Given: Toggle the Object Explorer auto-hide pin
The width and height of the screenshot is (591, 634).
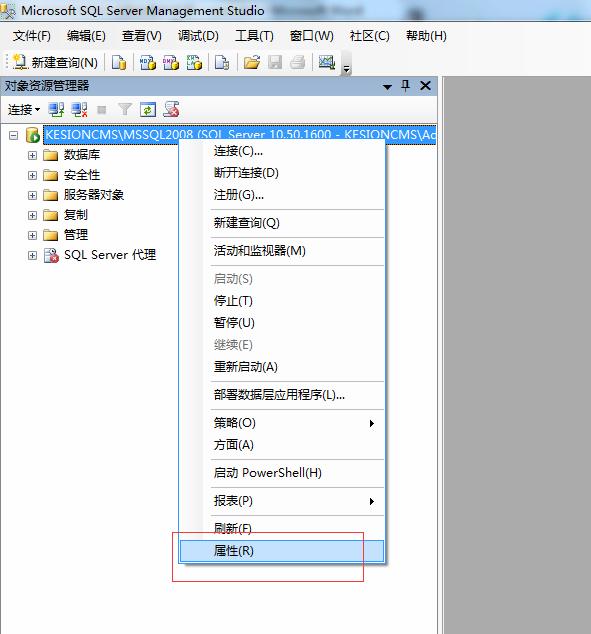Looking at the screenshot, I should click(405, 85).
